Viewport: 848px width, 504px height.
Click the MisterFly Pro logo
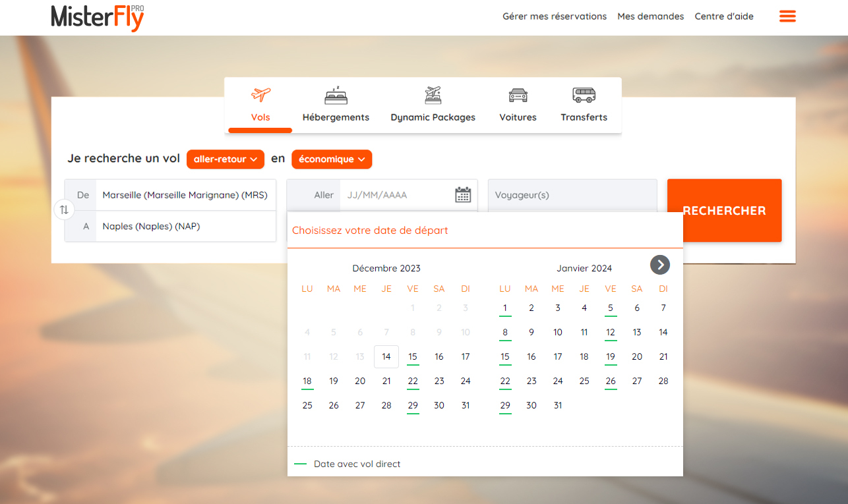tap(97, 18)
